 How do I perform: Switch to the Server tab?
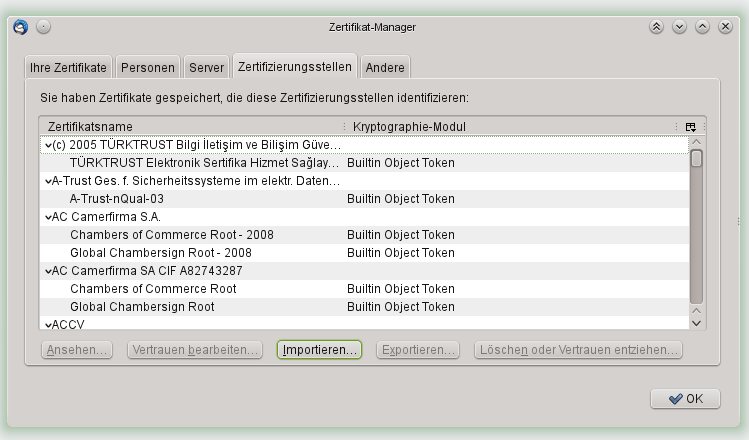coord(206,68)
